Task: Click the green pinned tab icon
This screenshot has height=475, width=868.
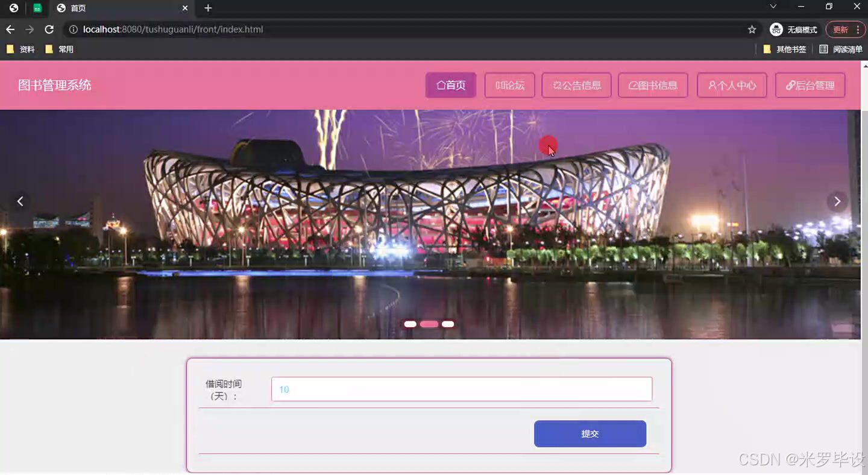Action: [x=37, y=8]
